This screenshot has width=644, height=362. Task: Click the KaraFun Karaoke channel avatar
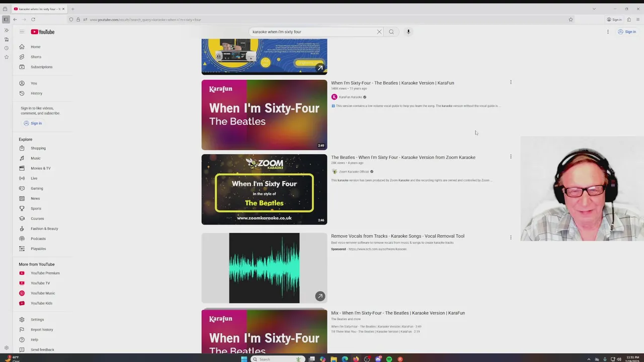click(x=334, y=97)
